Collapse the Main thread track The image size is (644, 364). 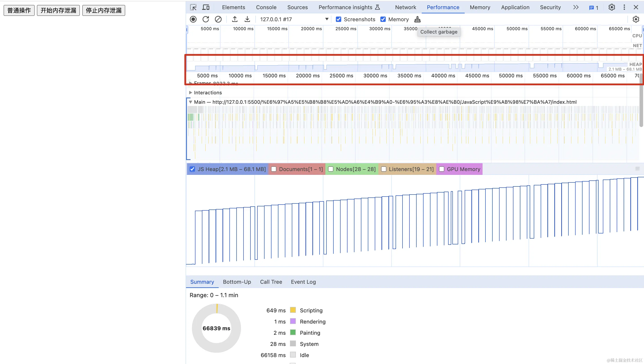pos(191,102)
